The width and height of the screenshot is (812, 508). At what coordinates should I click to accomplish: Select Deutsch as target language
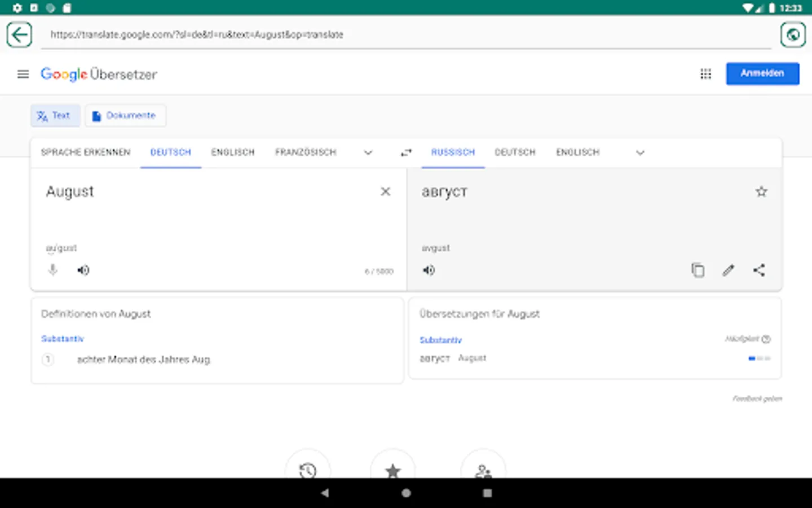click(515, 152)
